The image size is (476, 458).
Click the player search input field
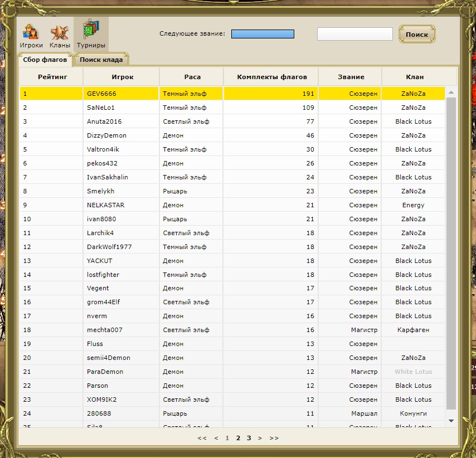(x=354, y=35)
